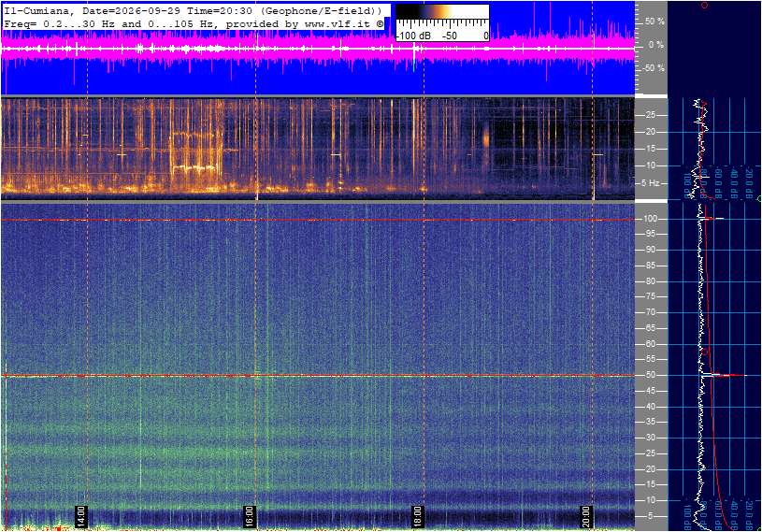This screenshot has height=532, width=762.
Task: Click the small red circle near 58 Hz
Action: (705, 352)
